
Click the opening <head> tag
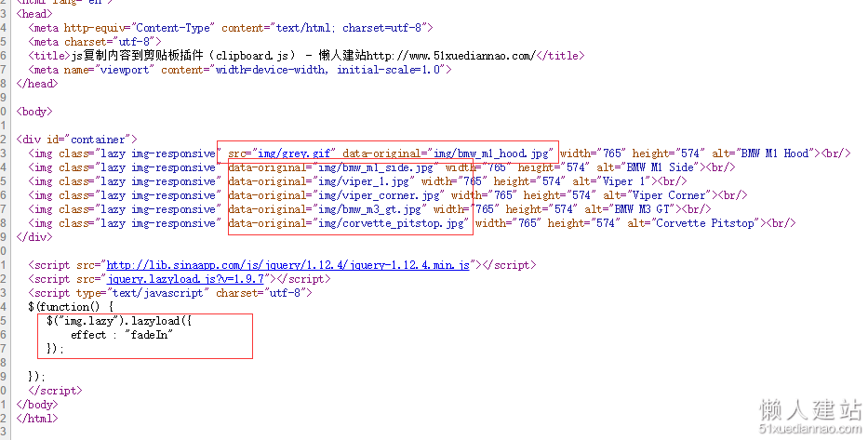point(34,14)
